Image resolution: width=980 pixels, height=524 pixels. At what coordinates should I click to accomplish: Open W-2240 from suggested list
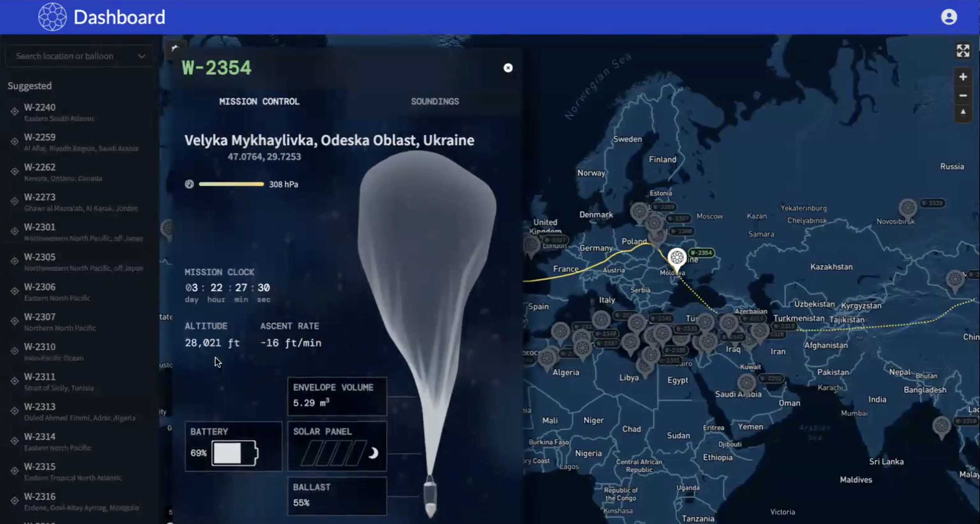(40, 108)
